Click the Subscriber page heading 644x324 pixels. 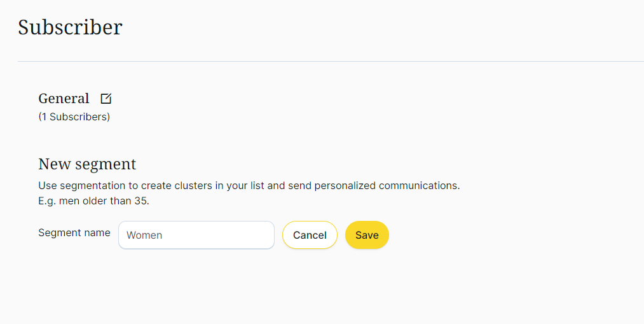point(70,27)
